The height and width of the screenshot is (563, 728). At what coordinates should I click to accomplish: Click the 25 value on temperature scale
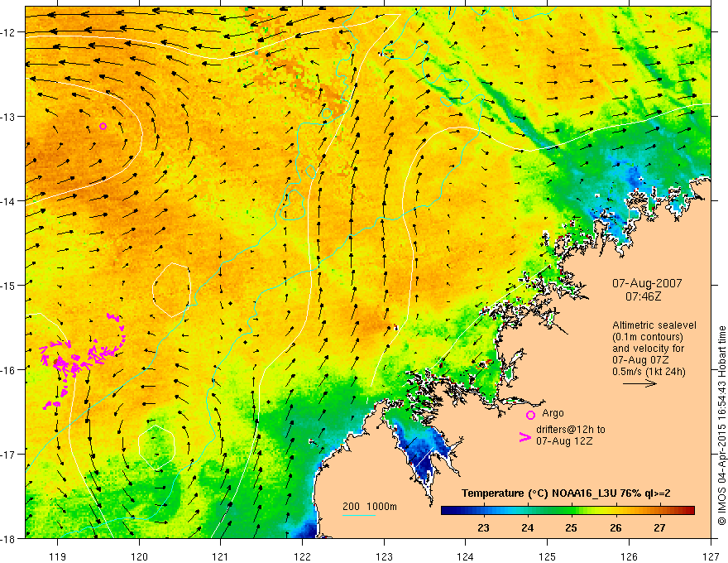pos(571,527)
